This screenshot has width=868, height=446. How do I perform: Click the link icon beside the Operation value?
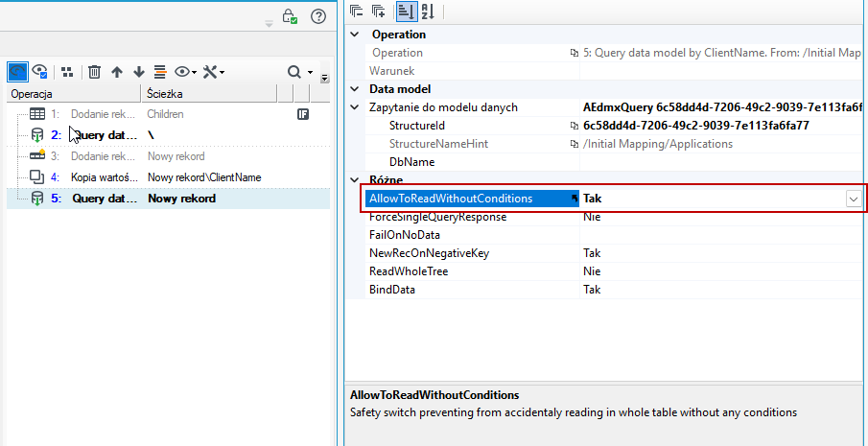click(575, 53)
